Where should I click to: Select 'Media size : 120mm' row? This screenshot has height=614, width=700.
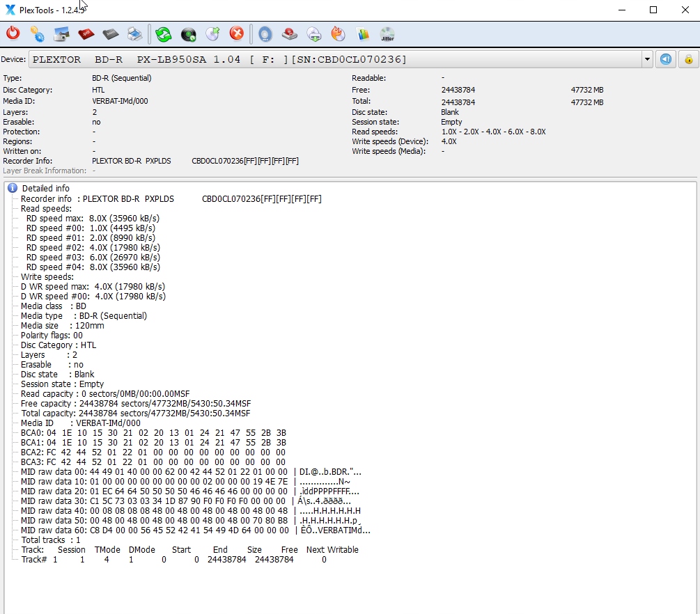(x=62, y=326)
